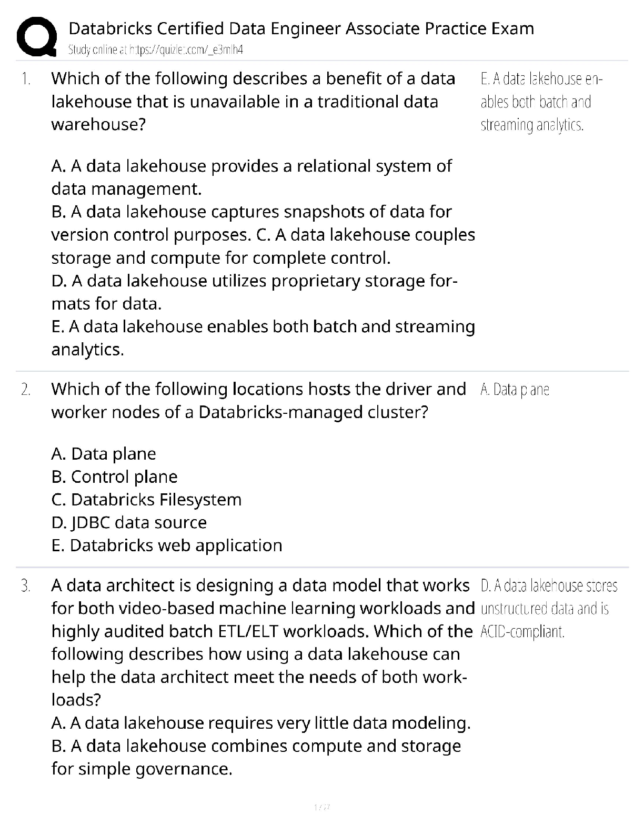This screenshot has height=834, width=644.
Task: Click option A about relational system management
Action: [251, 177]
